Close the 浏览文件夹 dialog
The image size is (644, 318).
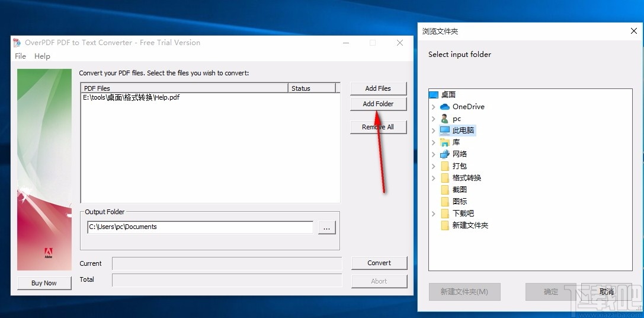coord(634,31)
